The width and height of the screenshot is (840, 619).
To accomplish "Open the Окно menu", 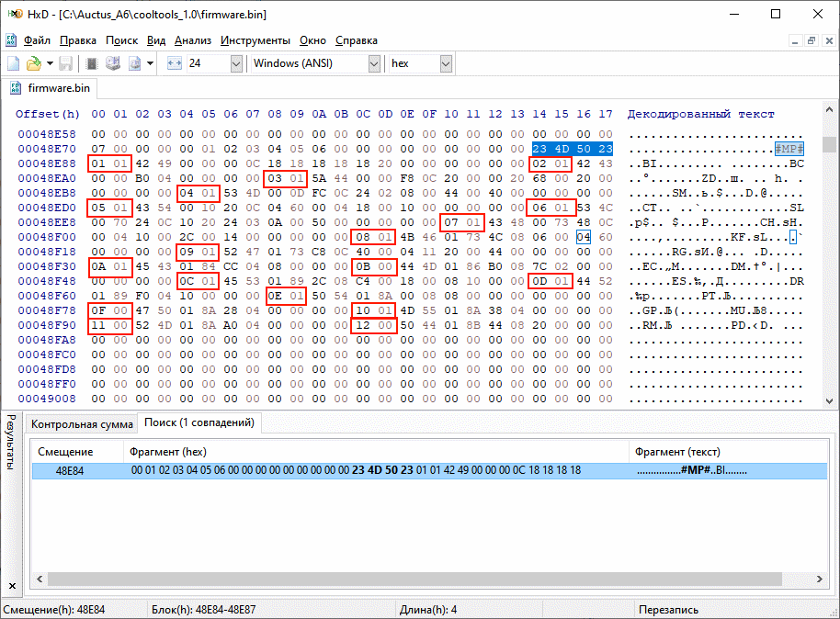I will coord(312,40).
